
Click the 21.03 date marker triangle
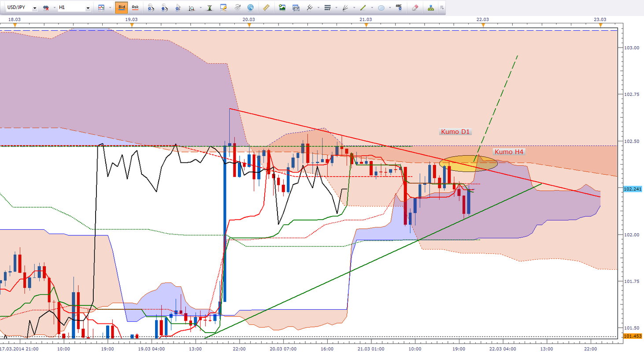click(x=366, y=25)
